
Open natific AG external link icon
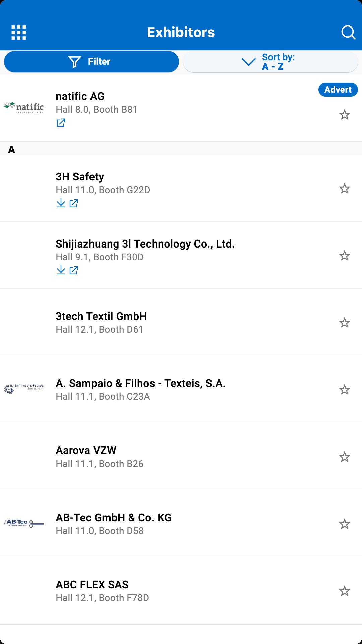[61, 123]
